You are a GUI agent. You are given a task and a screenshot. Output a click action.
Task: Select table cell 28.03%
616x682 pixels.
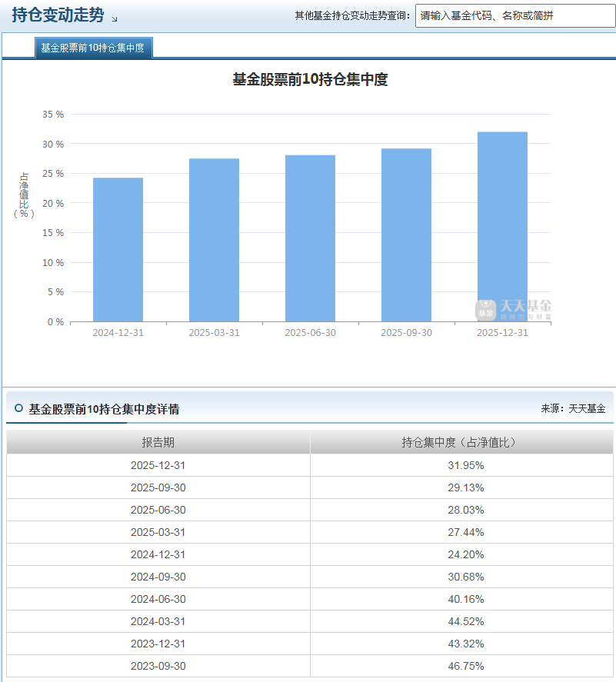coord(461,510)
